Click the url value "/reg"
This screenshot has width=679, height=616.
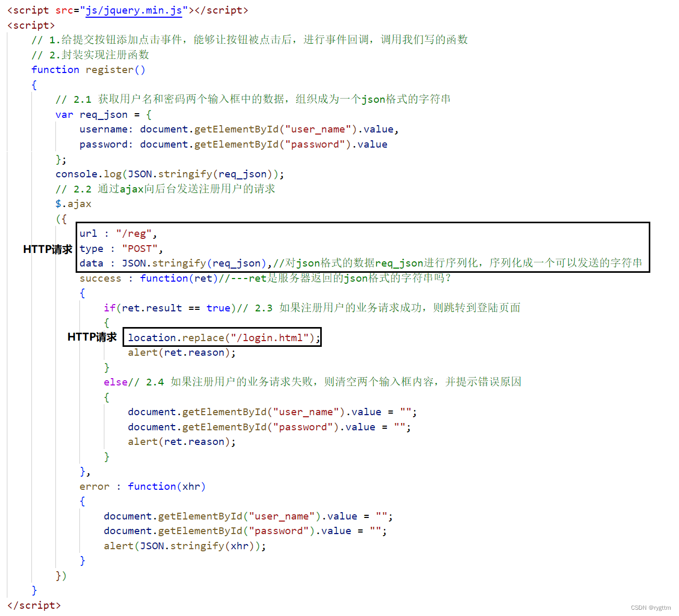(x=134, y=234)
